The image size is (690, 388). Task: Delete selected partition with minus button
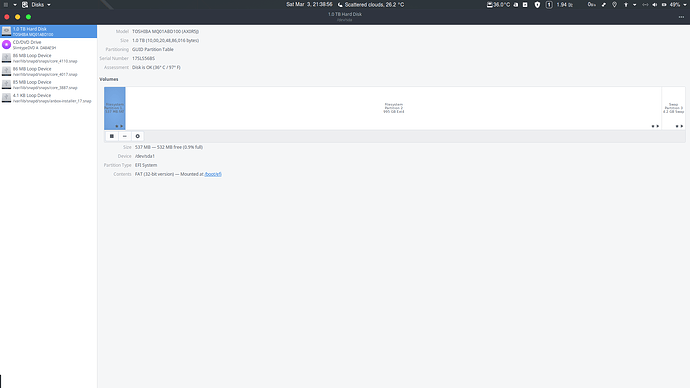125,136
